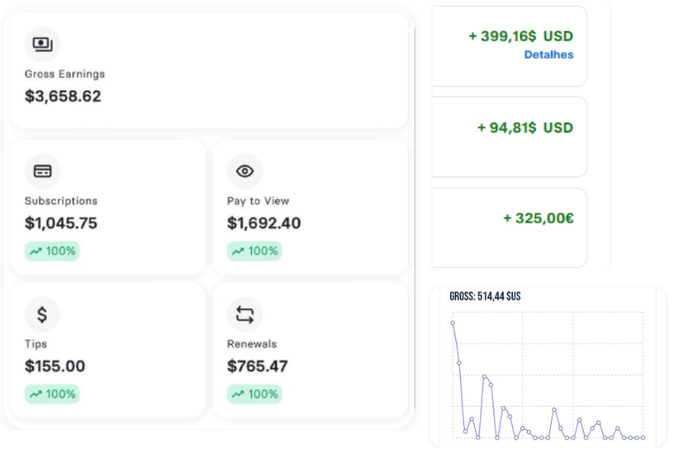Click the highest first data point on chart

tap(453, 323)
